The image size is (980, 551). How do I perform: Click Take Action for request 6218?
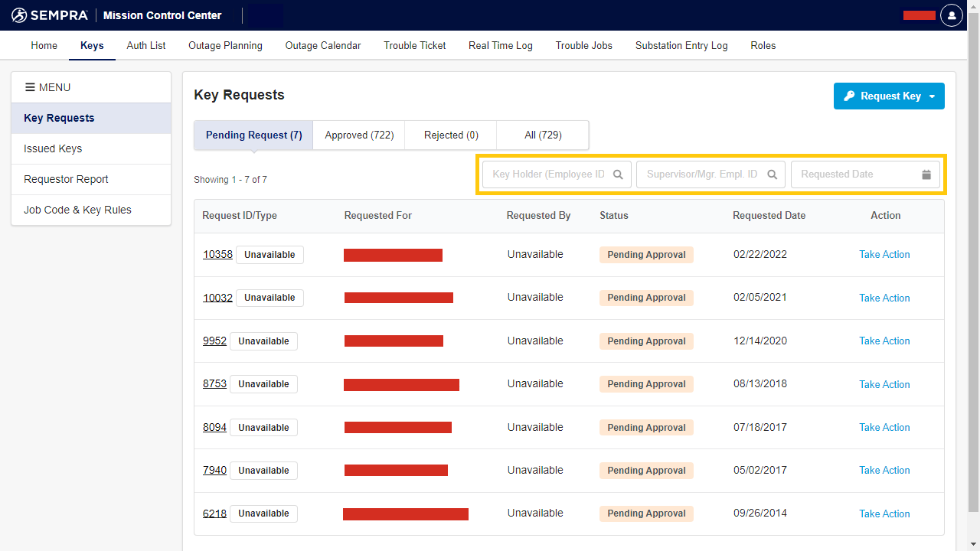(x=884, y=514)
